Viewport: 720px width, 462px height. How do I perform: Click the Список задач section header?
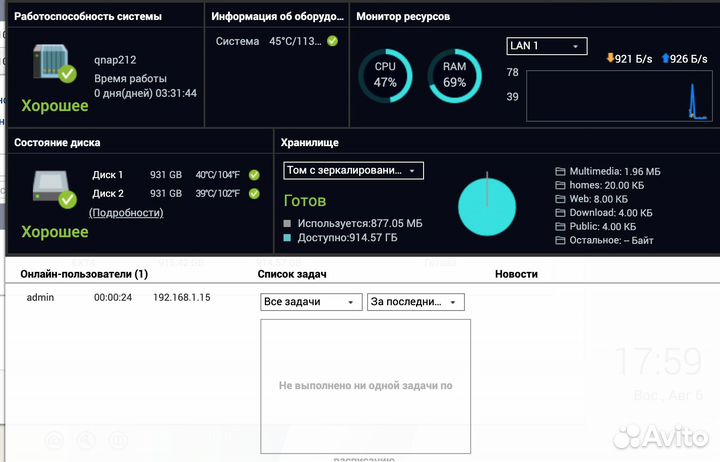pyautogui.click(x=292, y=274)
